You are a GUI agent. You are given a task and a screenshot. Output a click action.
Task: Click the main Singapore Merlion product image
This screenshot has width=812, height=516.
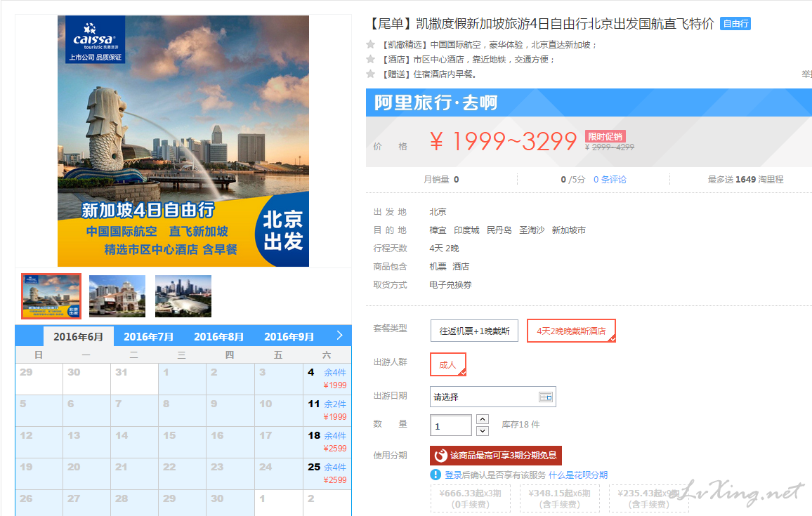(183, 141)
